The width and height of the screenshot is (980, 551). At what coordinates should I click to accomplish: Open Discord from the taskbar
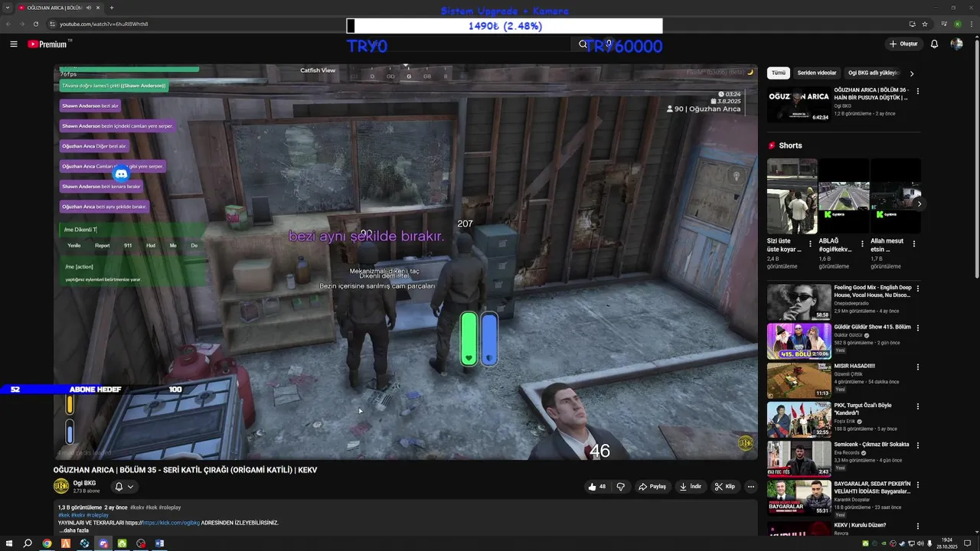(103, 543)
